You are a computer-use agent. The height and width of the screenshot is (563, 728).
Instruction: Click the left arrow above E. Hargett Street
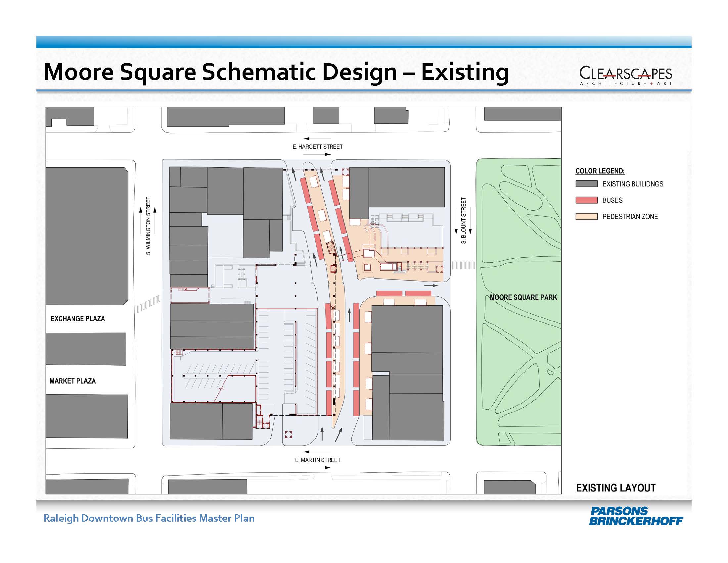(307, 138)
